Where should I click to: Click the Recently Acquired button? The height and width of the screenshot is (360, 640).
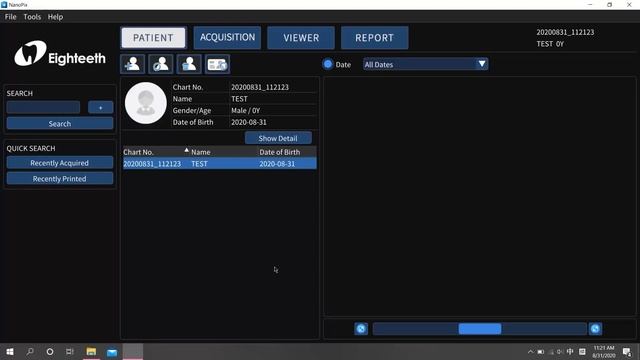pyautogui.click(x=60, y=162)
